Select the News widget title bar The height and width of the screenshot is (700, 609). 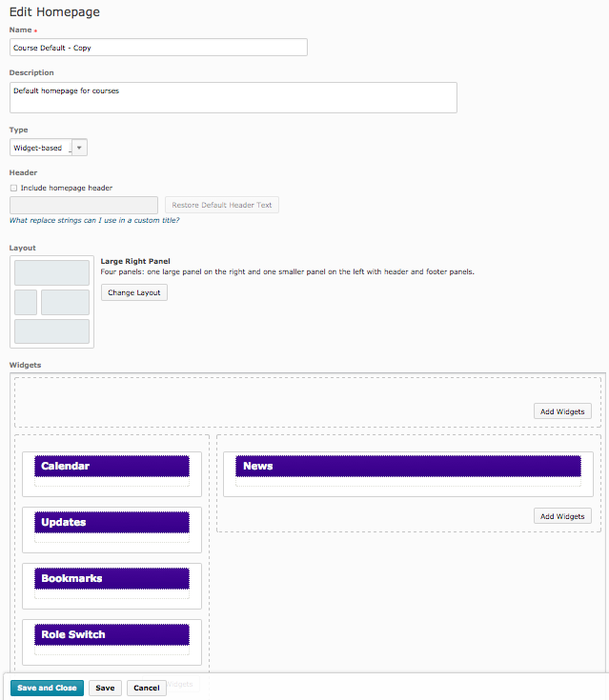[408, 466]
